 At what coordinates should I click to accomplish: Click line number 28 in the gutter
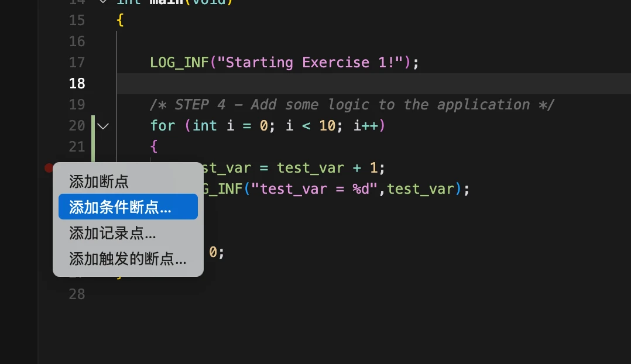coord(77,294)
